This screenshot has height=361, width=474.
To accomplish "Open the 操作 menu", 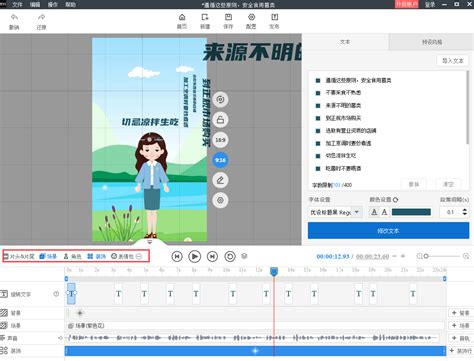I will point(53,4).
